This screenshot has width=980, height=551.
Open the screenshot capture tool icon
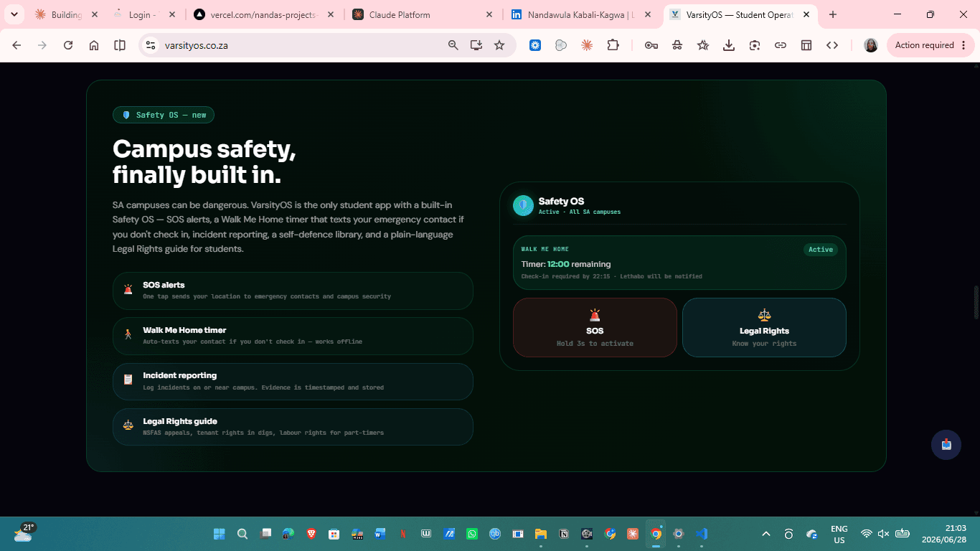[755, 45]
